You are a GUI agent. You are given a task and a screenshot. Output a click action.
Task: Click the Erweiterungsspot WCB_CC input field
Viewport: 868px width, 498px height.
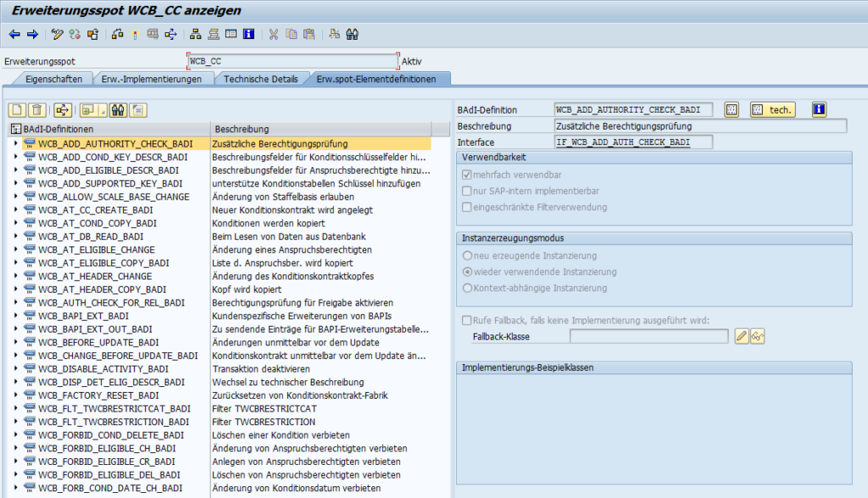tap(292, 61)
